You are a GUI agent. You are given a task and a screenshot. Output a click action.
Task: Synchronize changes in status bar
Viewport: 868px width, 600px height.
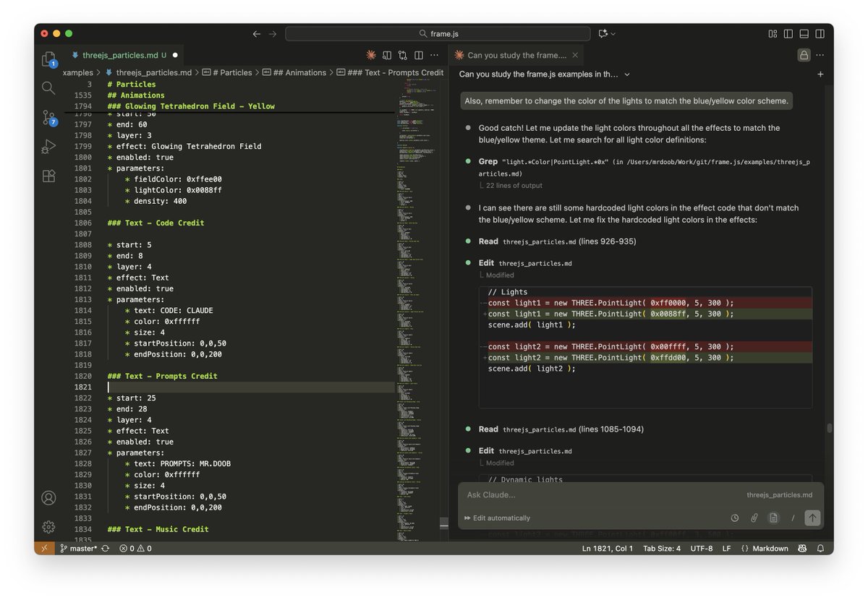[x=105, y=549]
